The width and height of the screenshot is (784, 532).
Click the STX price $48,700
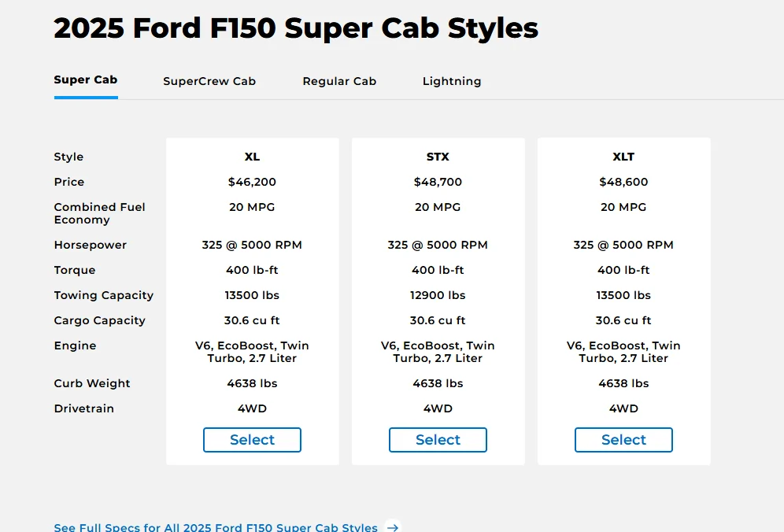pos(438,182)
